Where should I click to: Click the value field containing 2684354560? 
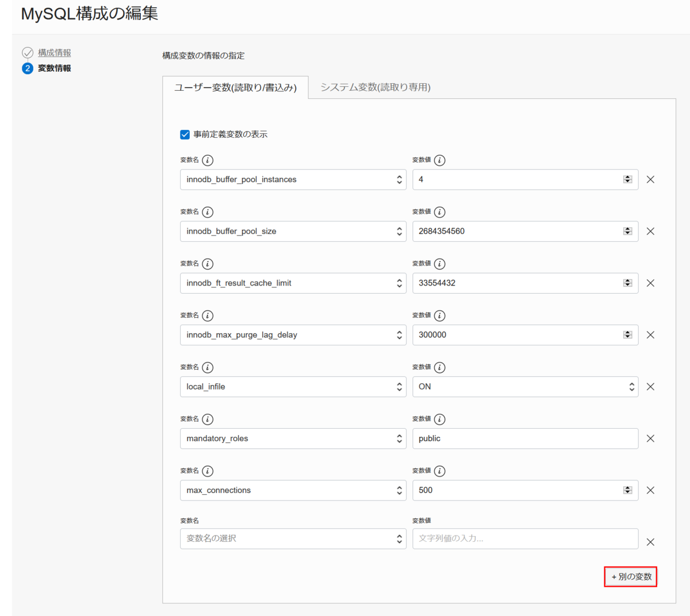coord(525,231)
